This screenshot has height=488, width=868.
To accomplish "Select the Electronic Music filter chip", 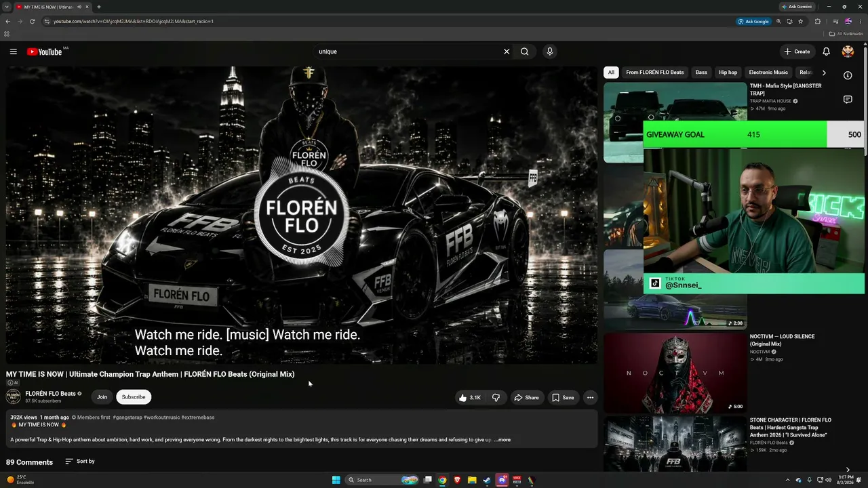I will [768, 73].
